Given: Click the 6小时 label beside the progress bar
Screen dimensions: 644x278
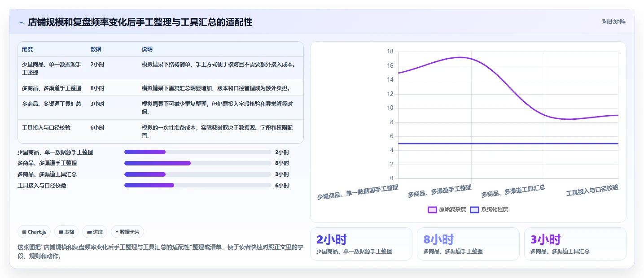Looking at the screenshot, I should (x=282, y=186).
